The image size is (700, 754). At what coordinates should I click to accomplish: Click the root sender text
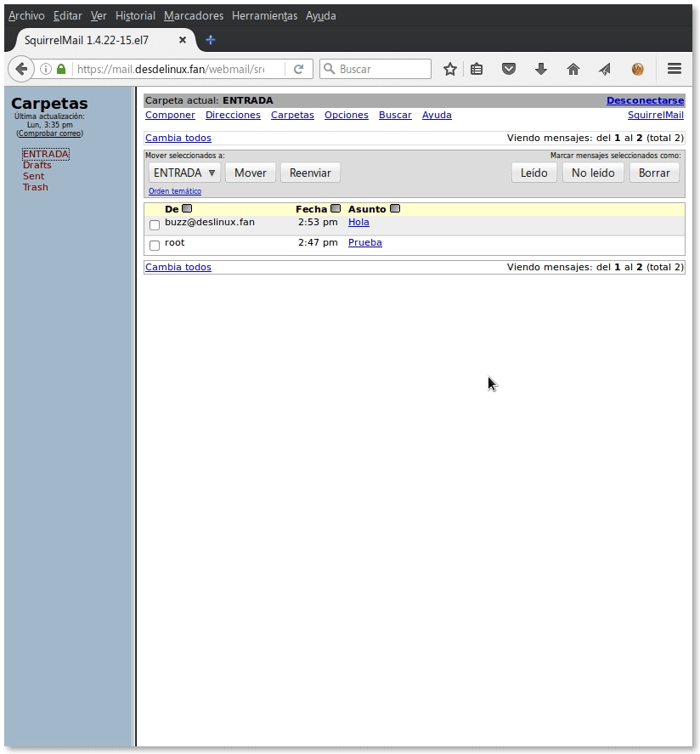(x=175, y=243)
